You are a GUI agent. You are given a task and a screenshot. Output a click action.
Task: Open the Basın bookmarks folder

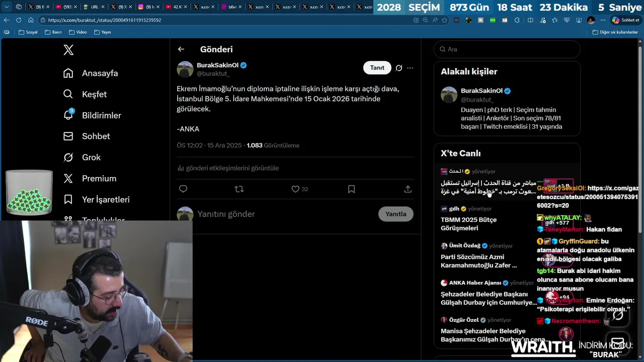(x=53, y=32)
